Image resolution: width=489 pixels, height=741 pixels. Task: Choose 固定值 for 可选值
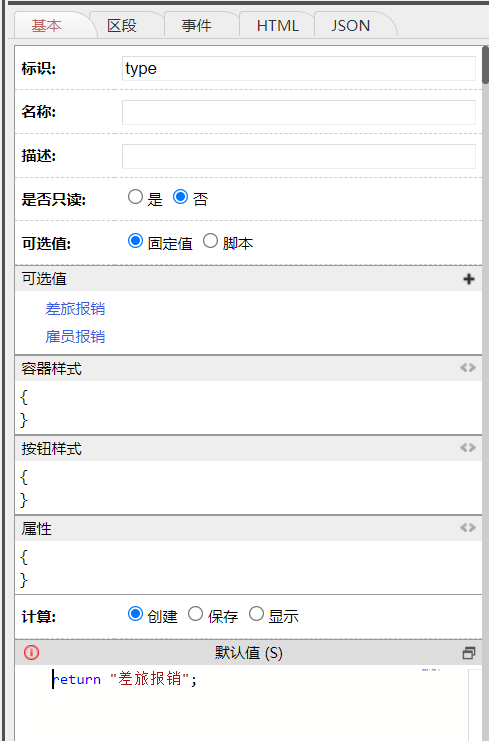click(x=135, y=241)
